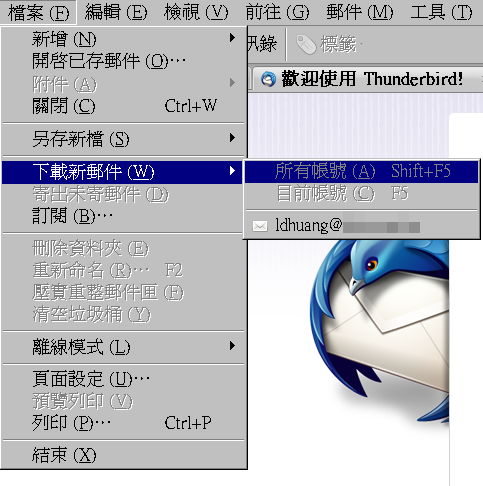483x486 pixels.
Task: Click the tag icon in toolbar
Action: [x=306, y=44]
